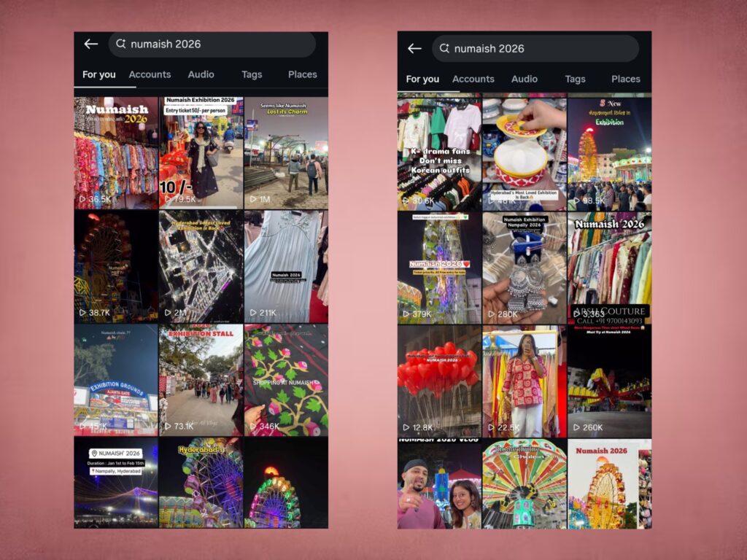This screenshot has height=560, width=747.
Task: Open the Audio tab in the right screen
Action: pyautogui.click(x=524, y=79)
